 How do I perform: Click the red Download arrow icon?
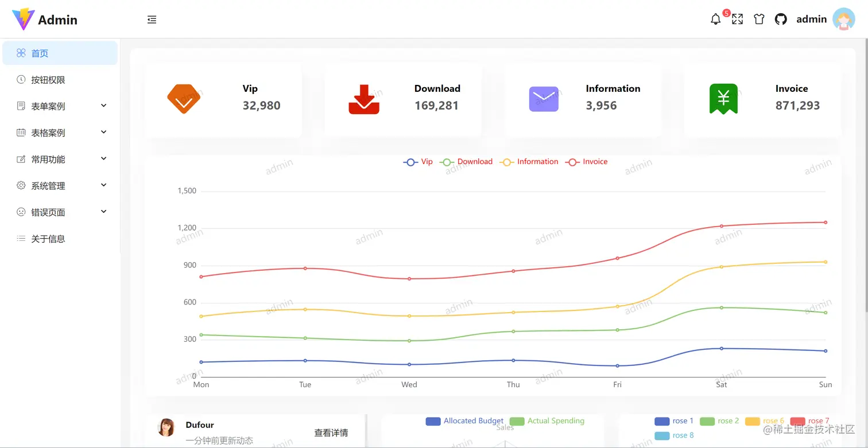364,99
